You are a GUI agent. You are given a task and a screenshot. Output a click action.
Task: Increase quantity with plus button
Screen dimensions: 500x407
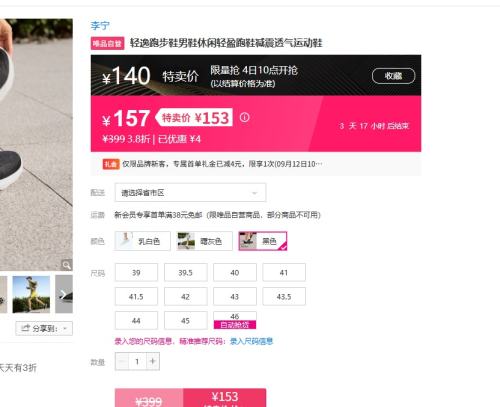(x=153, y=361)
